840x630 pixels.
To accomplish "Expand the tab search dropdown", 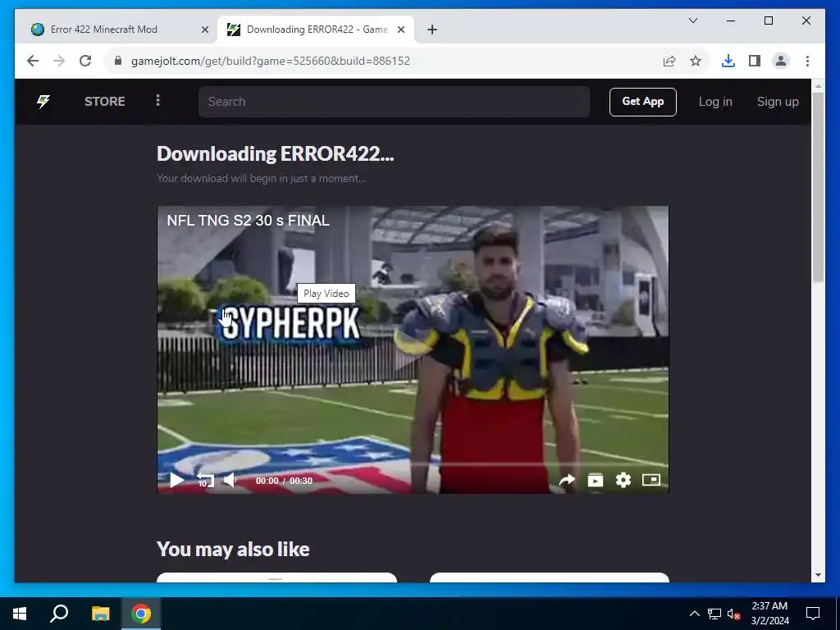I will point(692,21).
